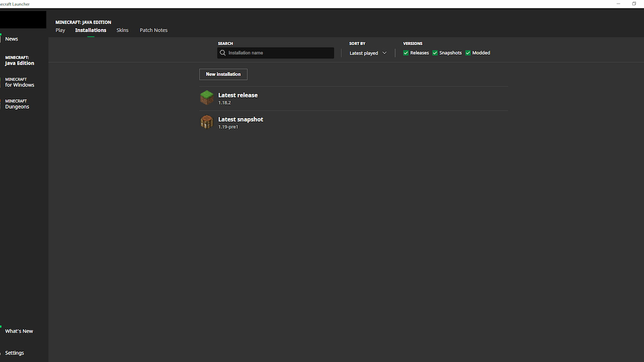
Task: Open News in the sidebar
Action: click(12, 39)
